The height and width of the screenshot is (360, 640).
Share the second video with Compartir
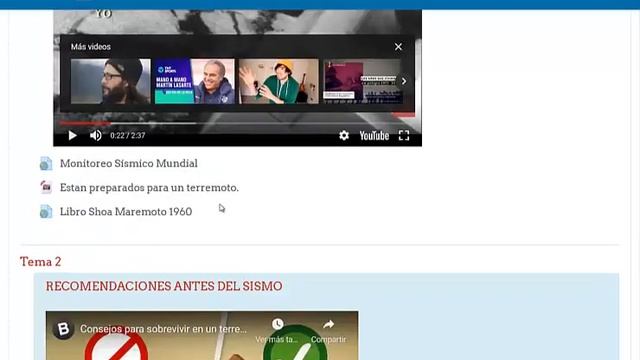[328, 331]
